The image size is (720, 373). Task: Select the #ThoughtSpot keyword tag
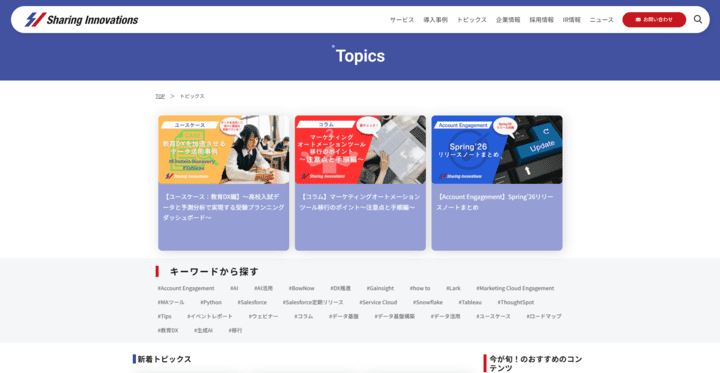pyautogui.click(x=516, y=302)
